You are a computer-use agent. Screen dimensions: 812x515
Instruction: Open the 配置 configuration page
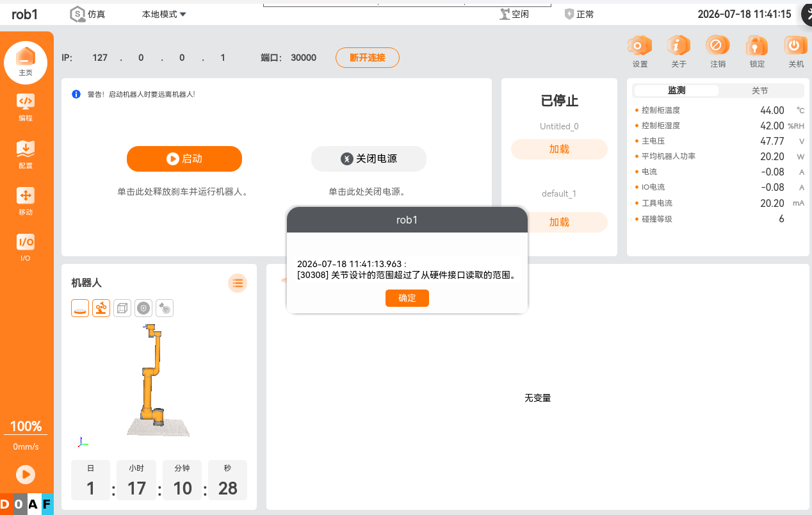[x=26, y=154]
